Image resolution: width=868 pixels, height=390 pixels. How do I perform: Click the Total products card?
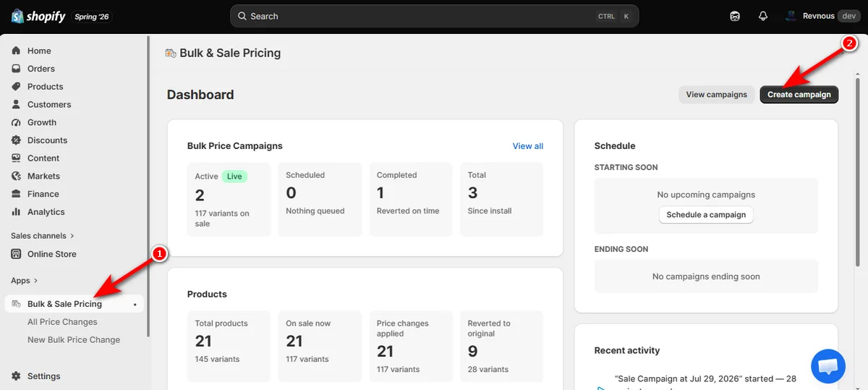coord(229,347)
